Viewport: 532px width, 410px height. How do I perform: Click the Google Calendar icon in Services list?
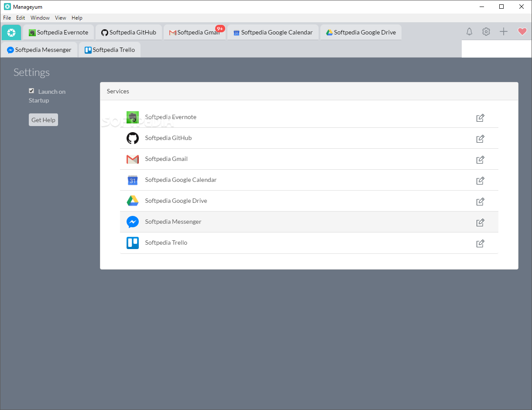133,180
